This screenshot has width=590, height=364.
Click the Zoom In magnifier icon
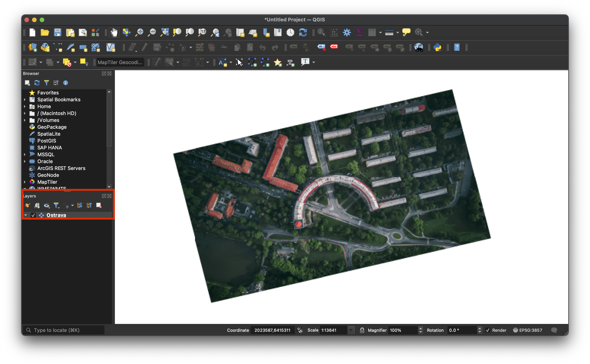click(139, 32)
